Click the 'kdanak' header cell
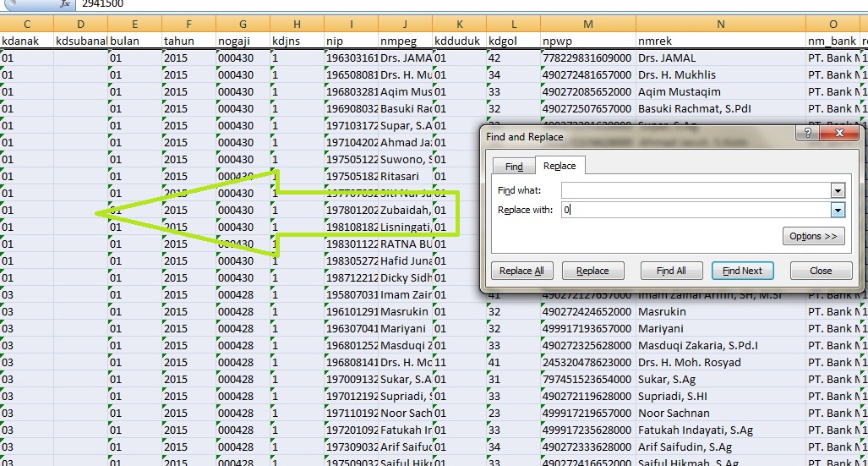The height and width of the screenshot is (466, 868). point(26,41)
